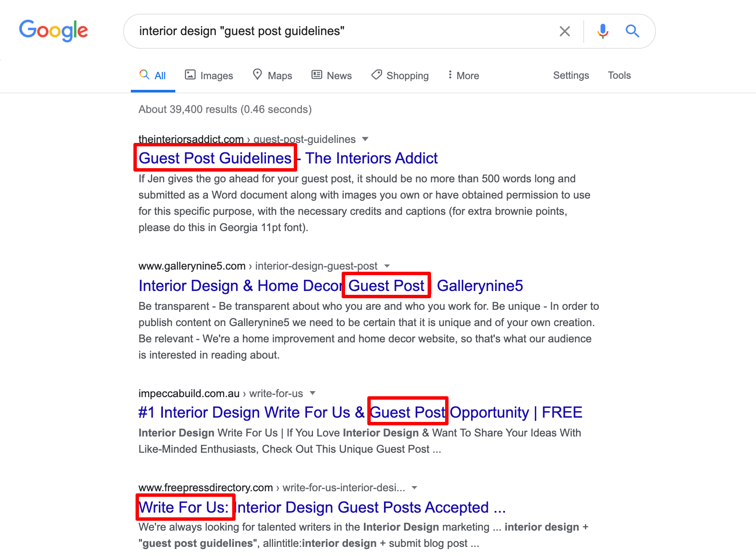Expand options arrow beside impeccabuild.com.au URL
Viewport: 756px width, 558px height.
click(x=313, y=393)
